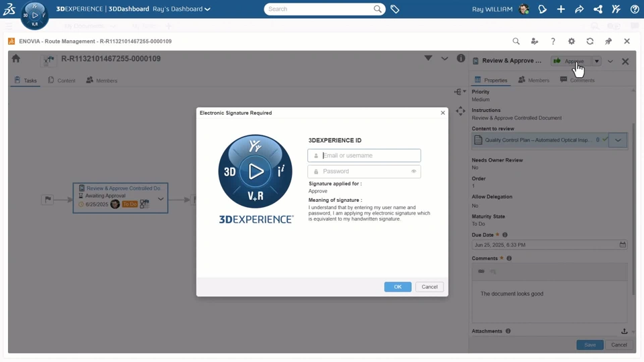
Task: Open the notifications chat icon in top bar
Action: tap(543, 9)
